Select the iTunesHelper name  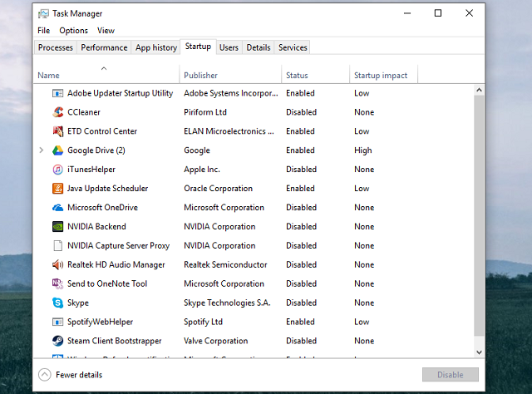coord(91,170)
